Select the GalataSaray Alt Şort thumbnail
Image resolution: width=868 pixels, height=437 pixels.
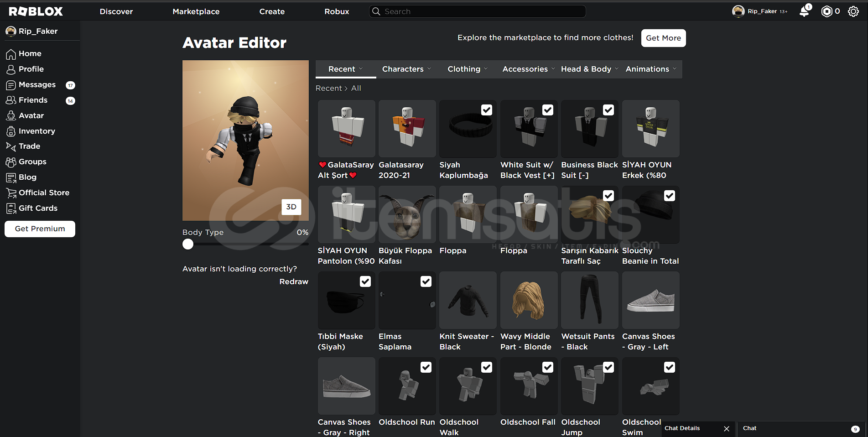click(x=346, y=129)
